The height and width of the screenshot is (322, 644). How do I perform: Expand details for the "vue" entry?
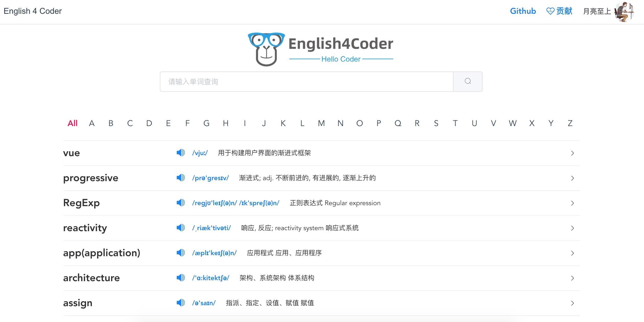click(573, 153)
